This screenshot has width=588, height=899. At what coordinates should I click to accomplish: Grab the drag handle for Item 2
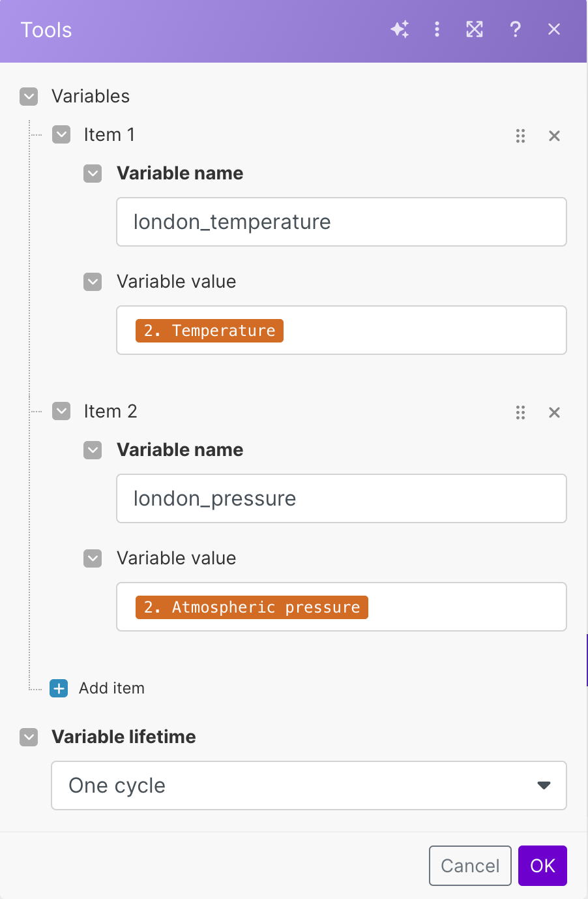point(520,412)
